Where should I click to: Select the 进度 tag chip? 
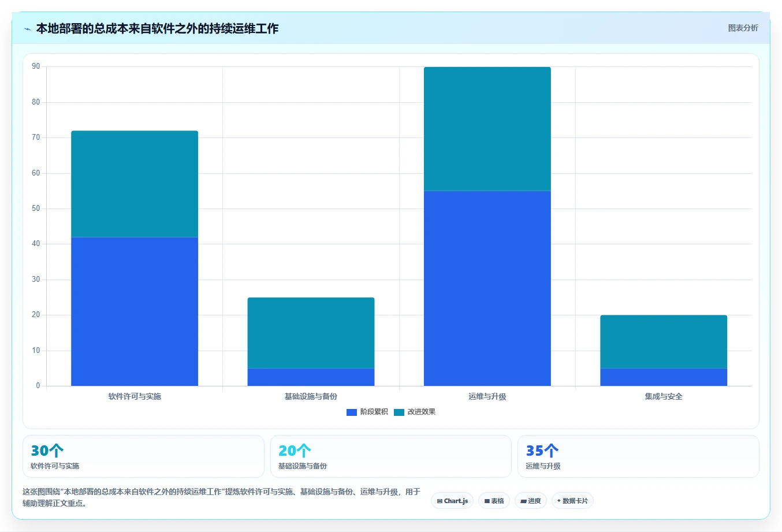(x=530, y=501)
